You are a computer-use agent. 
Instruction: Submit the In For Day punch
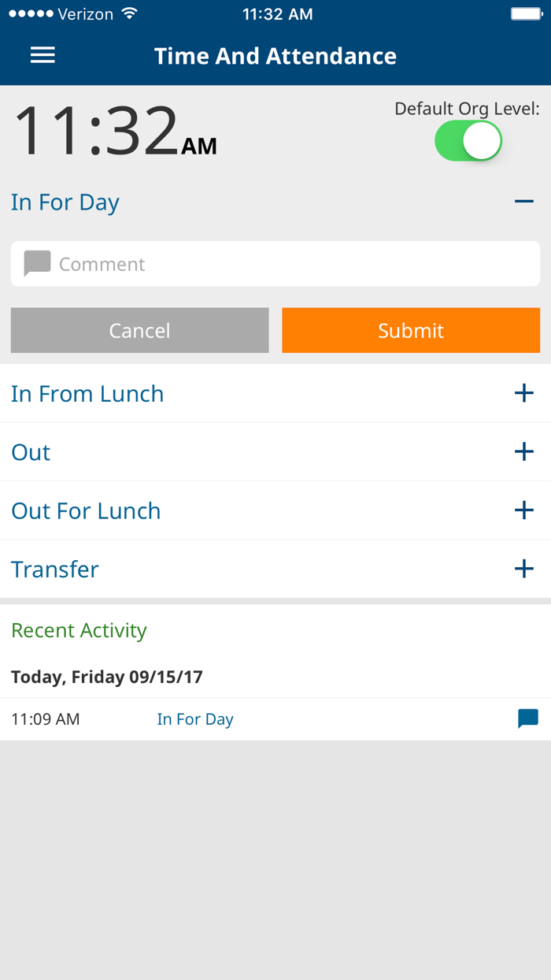(410, 330)
